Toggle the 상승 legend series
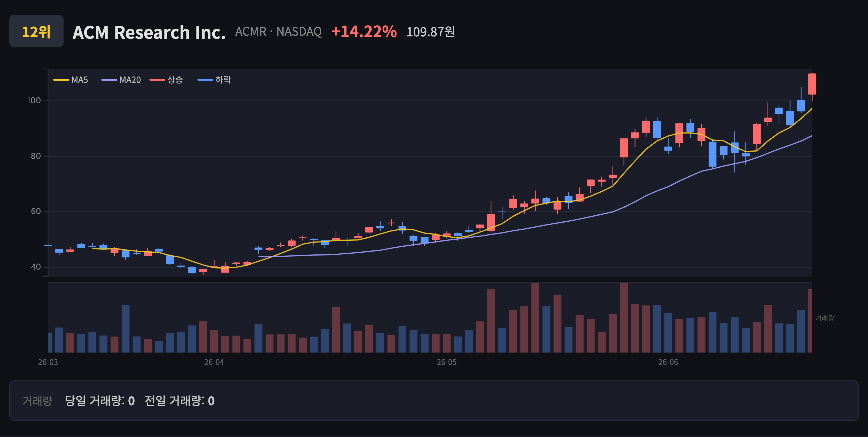The width and height of the screenshot is (868, 437). (x=166, y=80)
